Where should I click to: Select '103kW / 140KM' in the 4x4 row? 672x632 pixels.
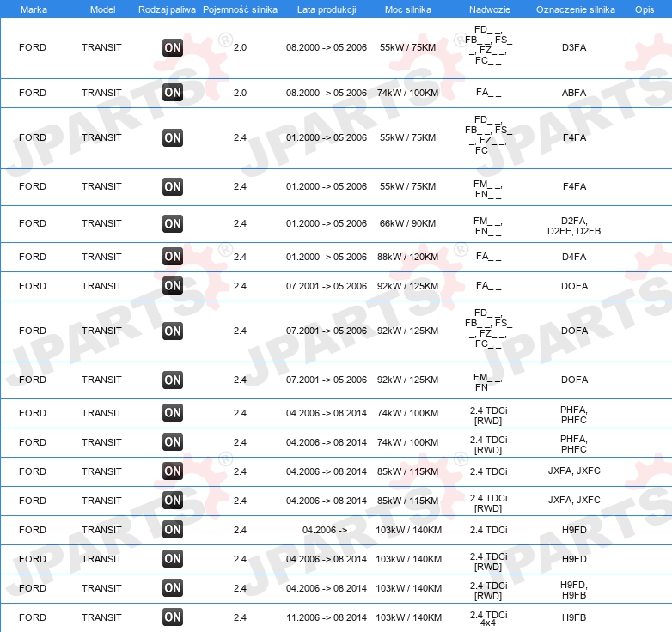[408, 617]
